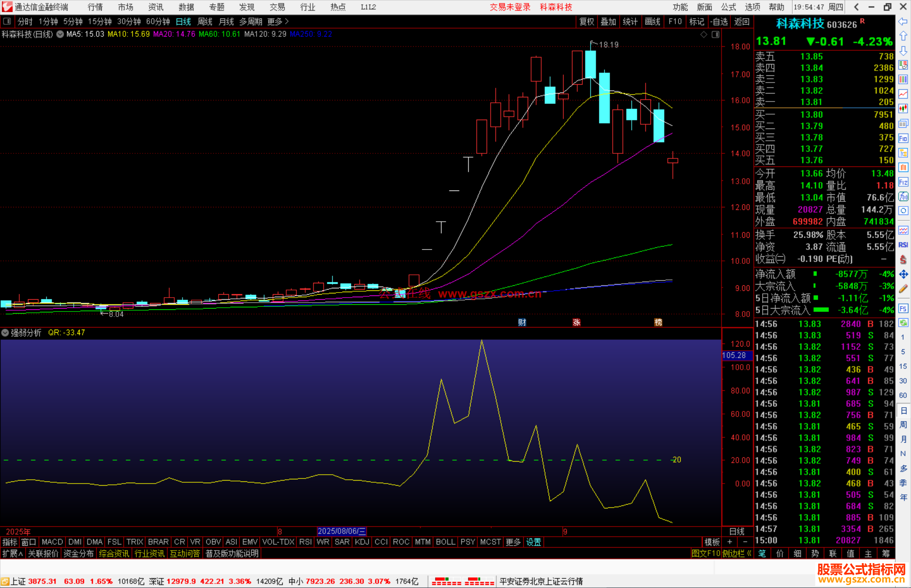Screen dimensions: 911x588
Task: Open the colored quote grid icon in sidebar
Action: [x=903, y=80]
